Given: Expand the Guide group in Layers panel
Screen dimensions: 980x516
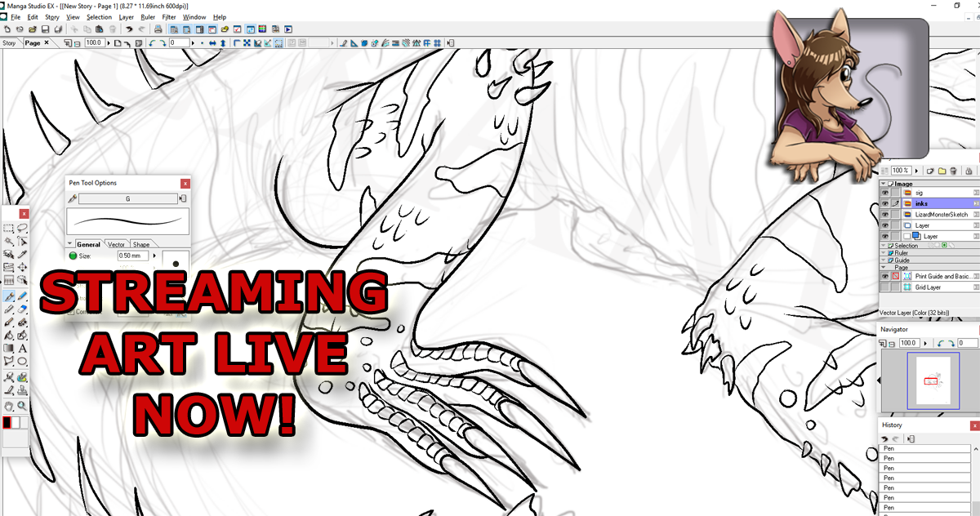Looking at the screenshot, I should (x=883, y=260).
